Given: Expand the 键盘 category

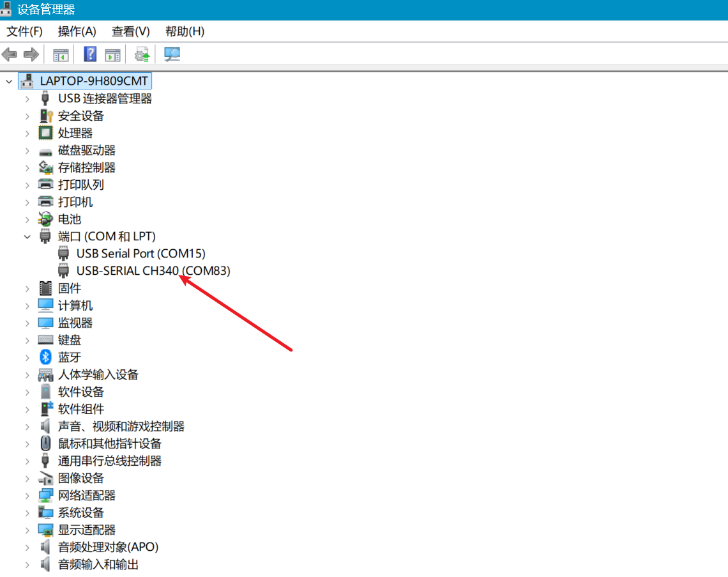Looking at the screenshot, I should click(27, 341).
